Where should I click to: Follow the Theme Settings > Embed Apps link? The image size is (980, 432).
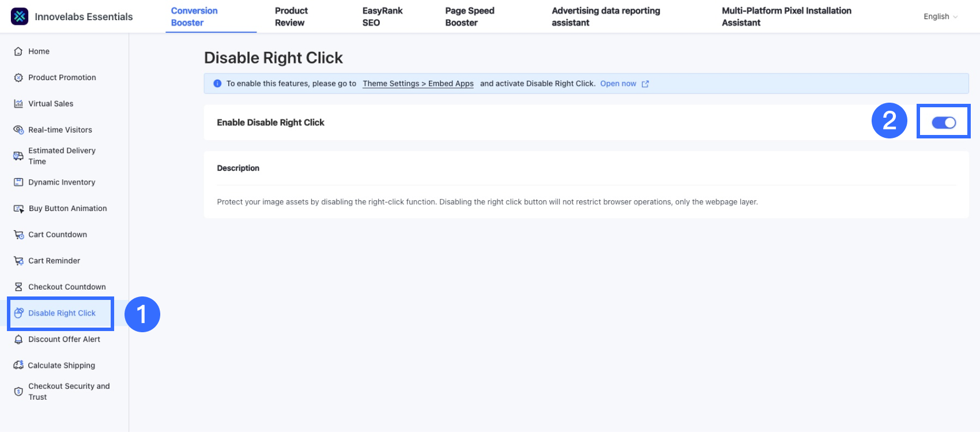[x=418, y=84]
